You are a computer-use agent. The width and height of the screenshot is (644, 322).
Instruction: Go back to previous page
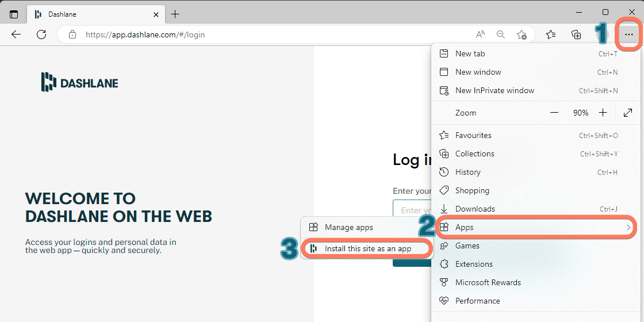pyautogui.click(x=16, y=34)
